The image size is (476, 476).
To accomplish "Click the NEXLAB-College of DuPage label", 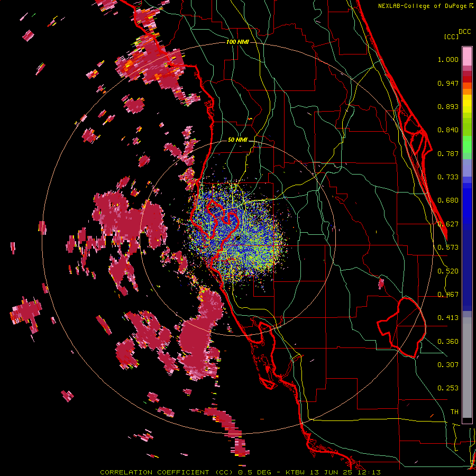I will [x=425, y=6].
